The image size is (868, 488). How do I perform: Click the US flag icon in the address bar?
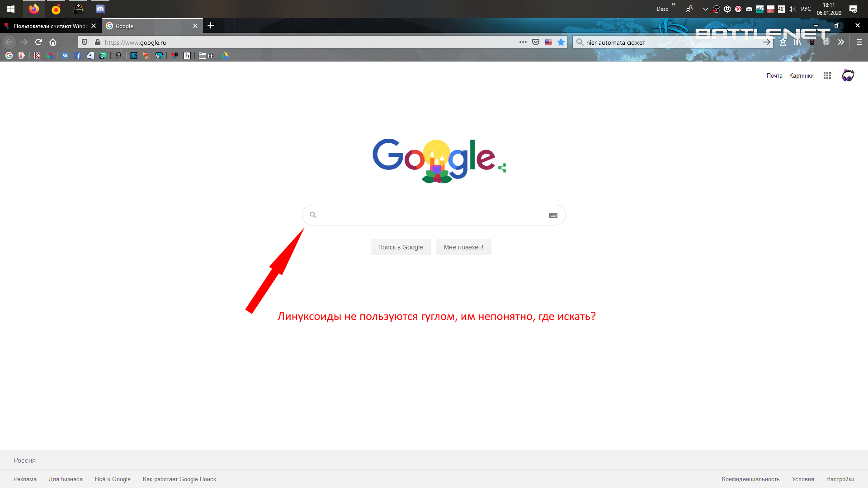(x=548, y=42)
